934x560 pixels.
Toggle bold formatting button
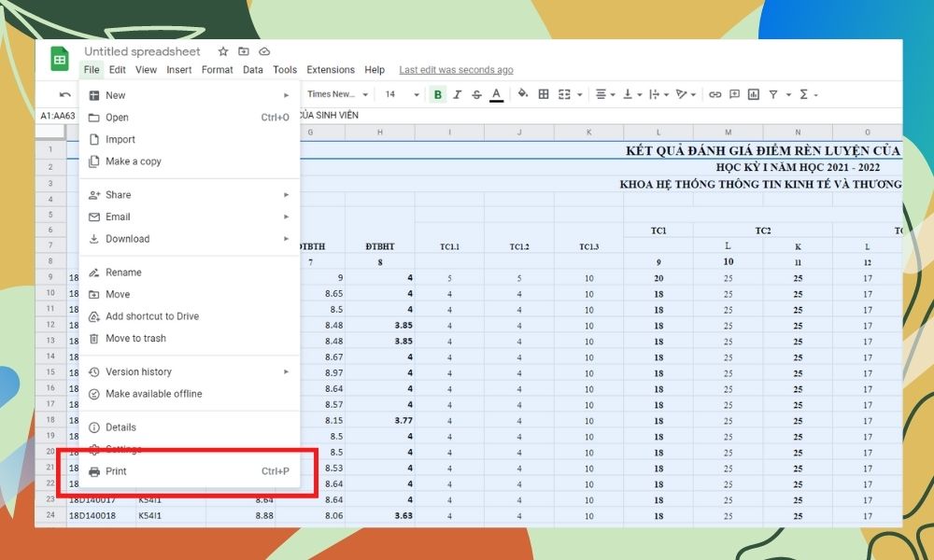[438, 94]
